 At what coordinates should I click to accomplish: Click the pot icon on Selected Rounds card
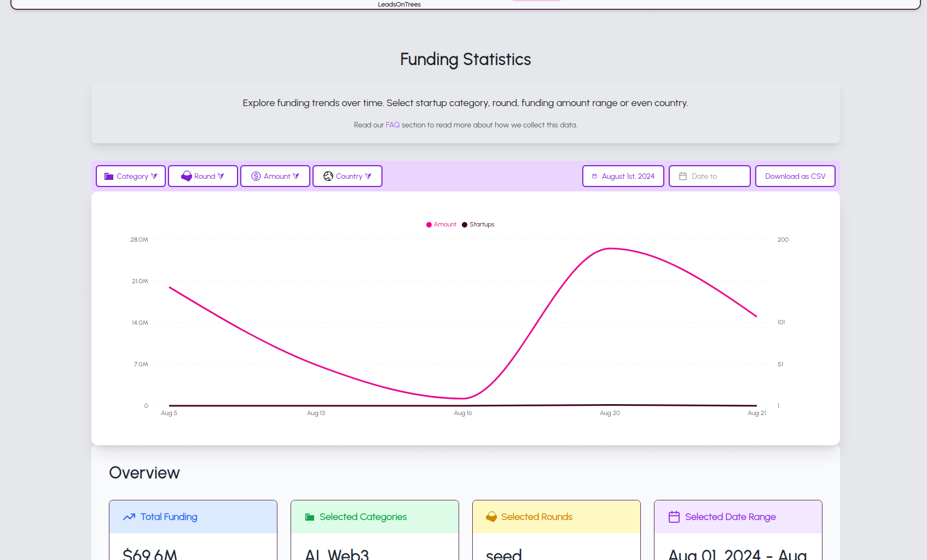coord(491,517)
